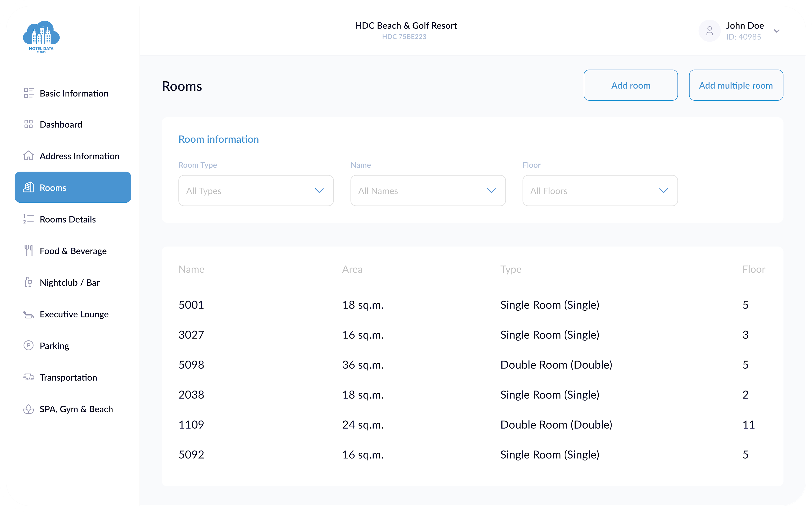Click the Transportation truck icon
Viewport: 812px width, 512px height.
tap(29, 377)
